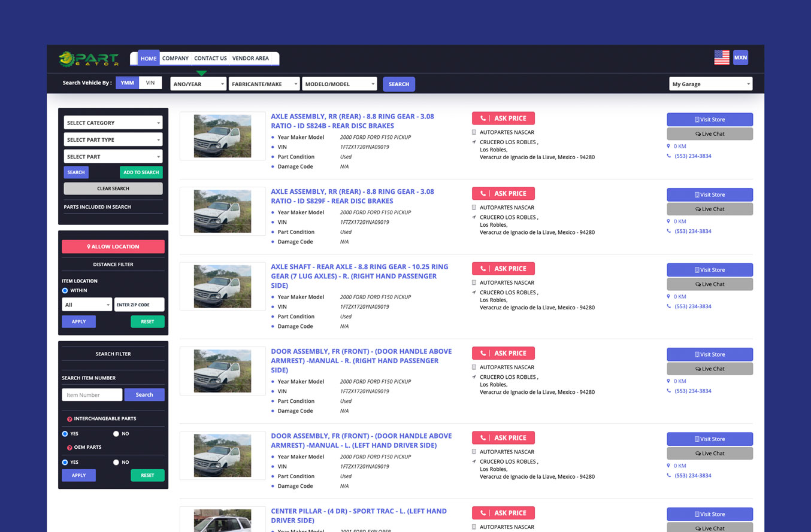Click phone icon on Axle Shaft listing

[x=669, y=306]
